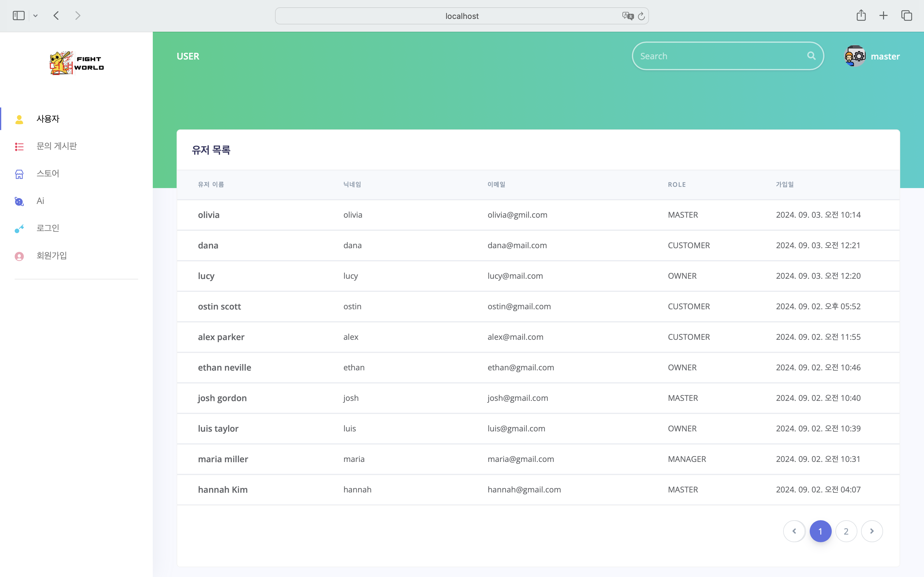Screen dimensions: 924x577
Task: Go to the next pagination page arrow
Action: (x=872, y=531)
